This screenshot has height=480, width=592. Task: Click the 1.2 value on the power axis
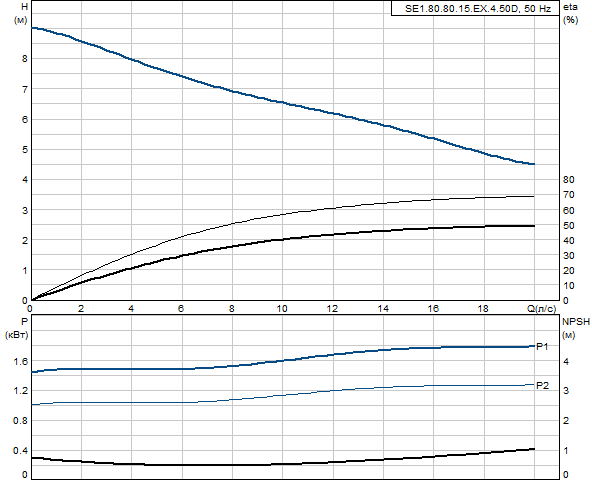[x=21, y=390]
